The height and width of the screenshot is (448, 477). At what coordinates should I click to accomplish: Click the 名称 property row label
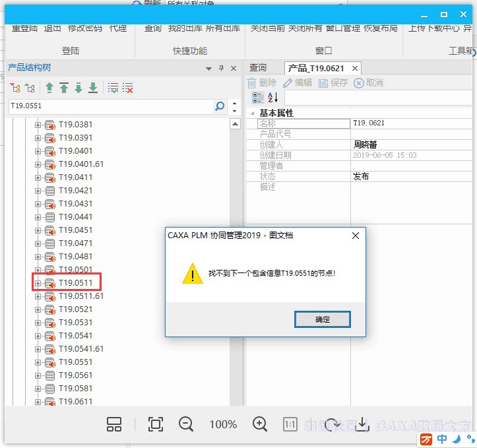pyautogui.click(x=303, y=123)
